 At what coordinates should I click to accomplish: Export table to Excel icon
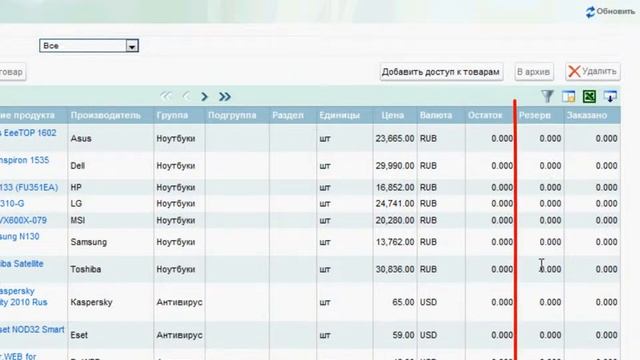point(589,96)
